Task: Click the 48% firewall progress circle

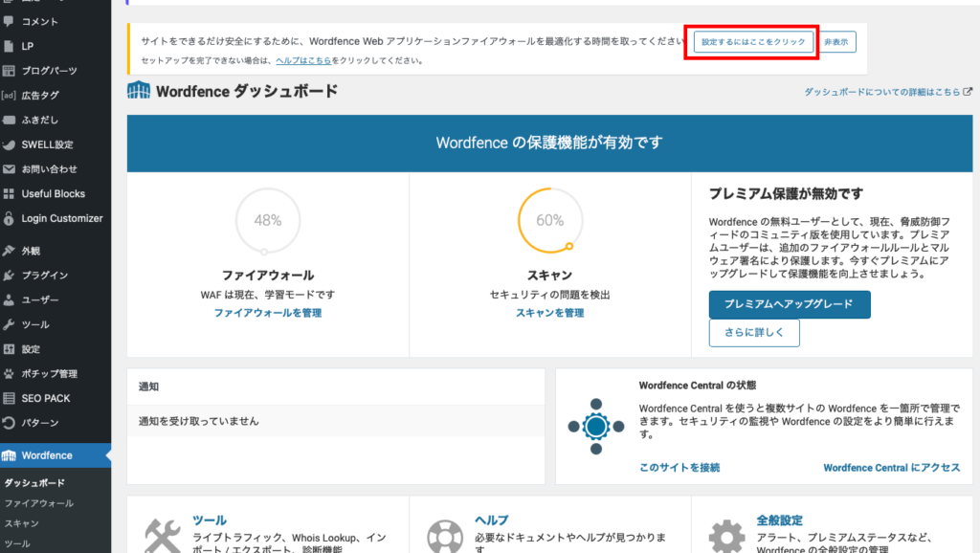Action: 268,221
